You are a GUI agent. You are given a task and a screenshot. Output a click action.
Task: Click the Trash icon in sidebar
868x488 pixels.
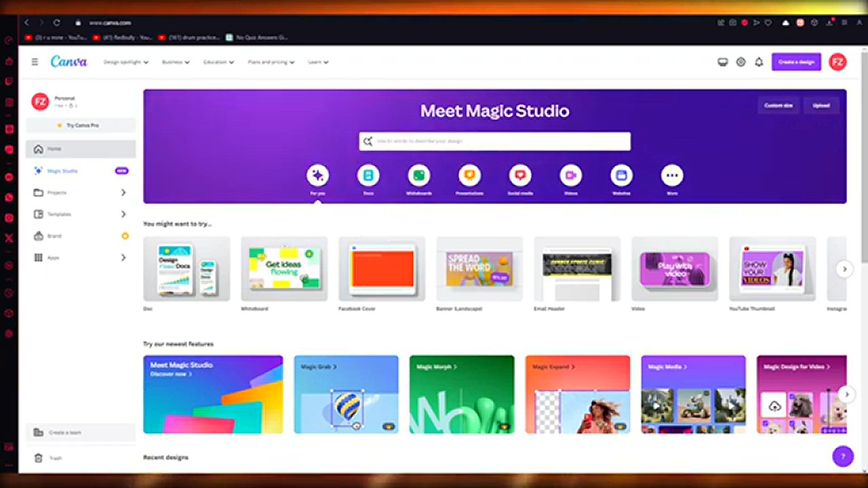pyautogui.click(x=38, y=458)
